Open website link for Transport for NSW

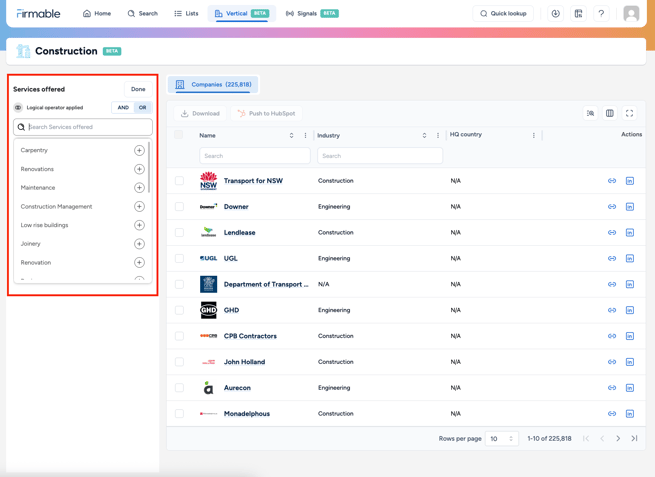(612, 181)
